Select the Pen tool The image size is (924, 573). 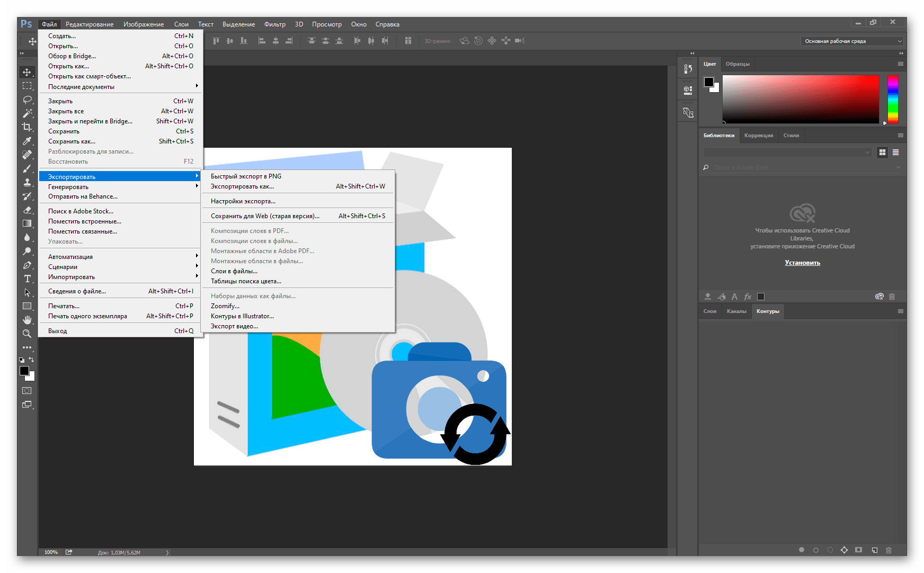point(27,265)
